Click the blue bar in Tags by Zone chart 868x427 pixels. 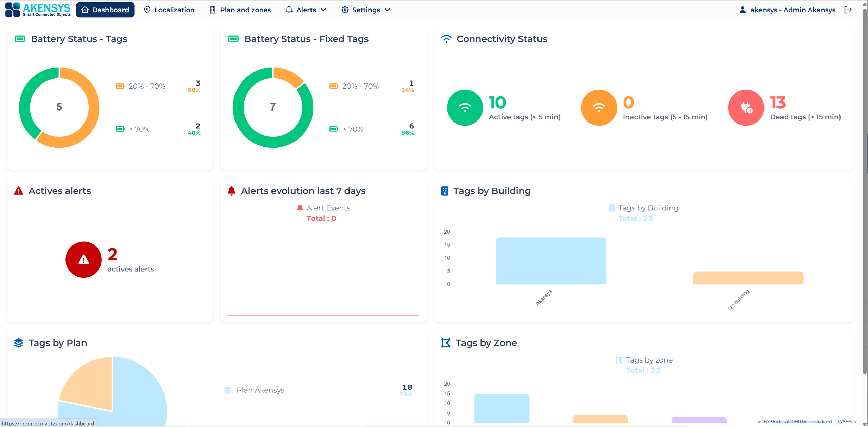[502, 408]
